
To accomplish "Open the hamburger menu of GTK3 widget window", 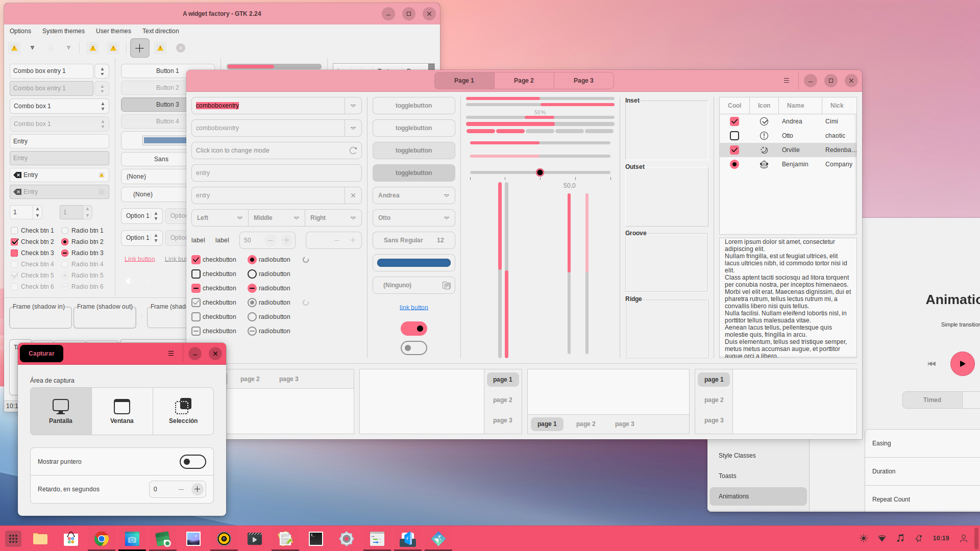I will tap(787, 81).
